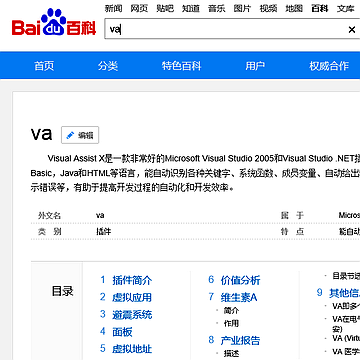Open the 视频 link

[268, 9]
